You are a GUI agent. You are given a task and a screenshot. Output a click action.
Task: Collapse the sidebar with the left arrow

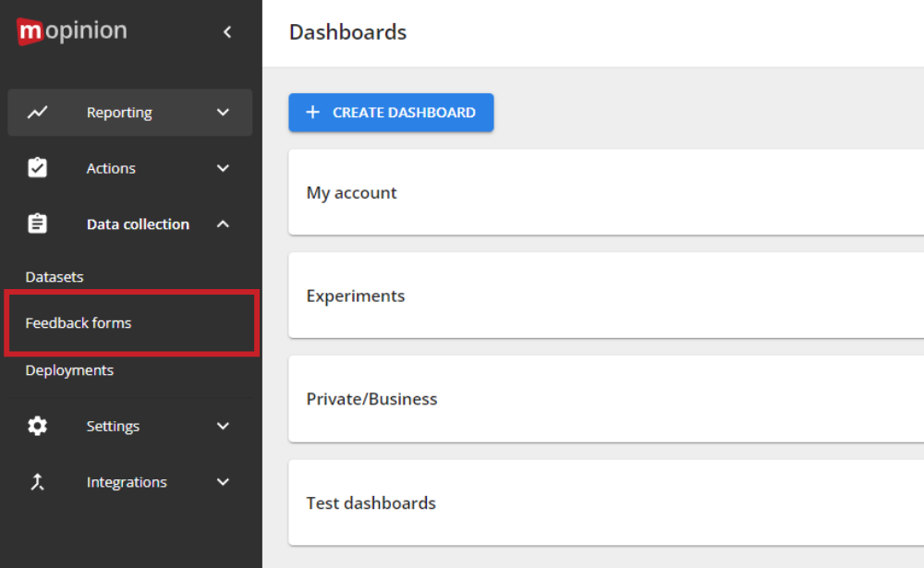click(227, 30)
